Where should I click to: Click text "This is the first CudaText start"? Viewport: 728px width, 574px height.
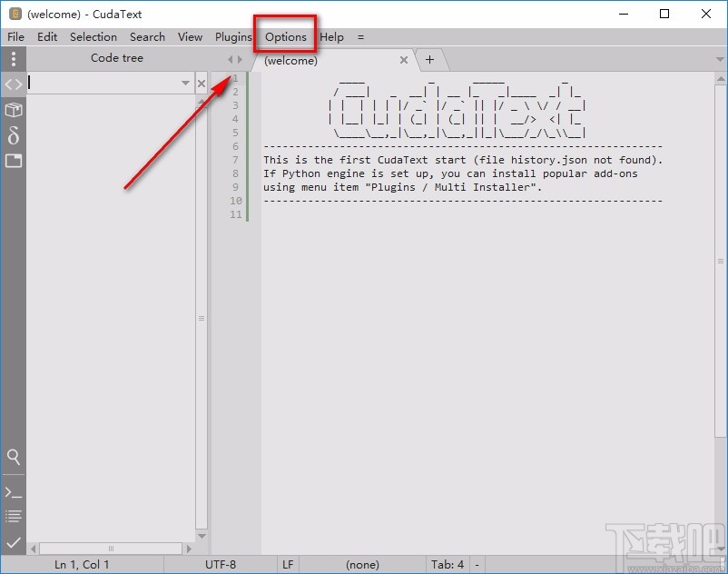click(x=365, y=160)
